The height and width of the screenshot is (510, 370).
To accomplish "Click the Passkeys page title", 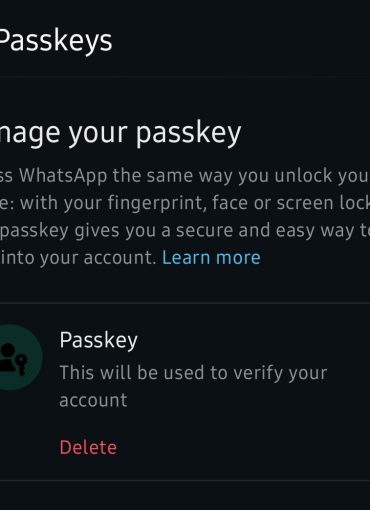I will tap(56, 41).
